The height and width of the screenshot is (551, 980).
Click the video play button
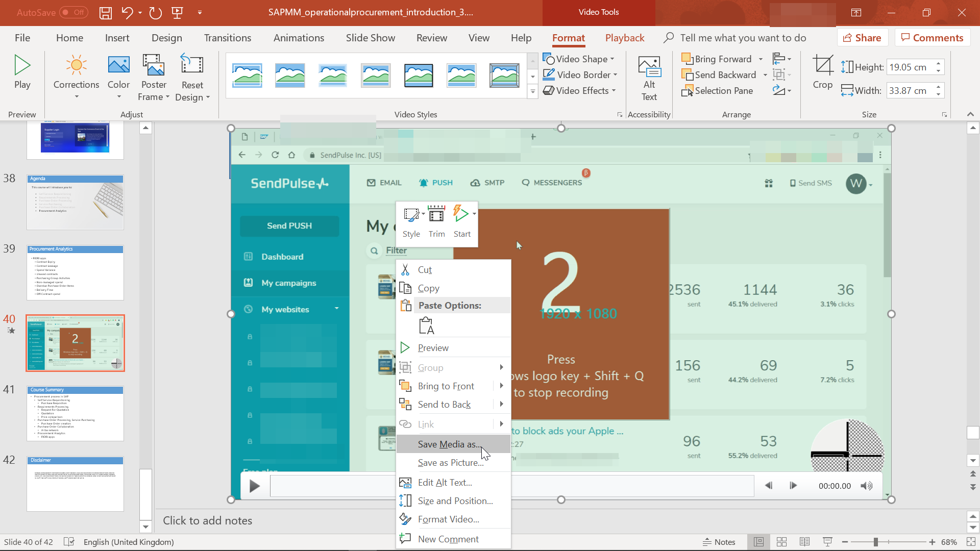[255, 485]
